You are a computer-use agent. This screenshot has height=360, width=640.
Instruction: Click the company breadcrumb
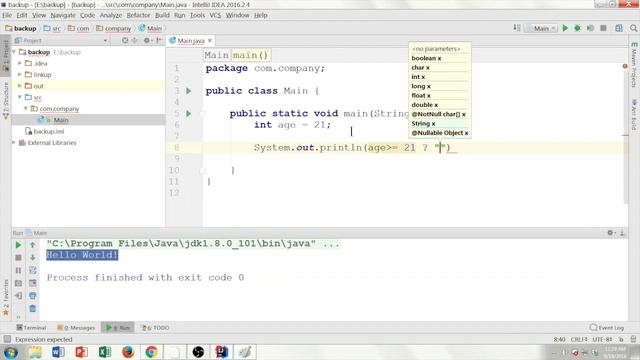114,28
